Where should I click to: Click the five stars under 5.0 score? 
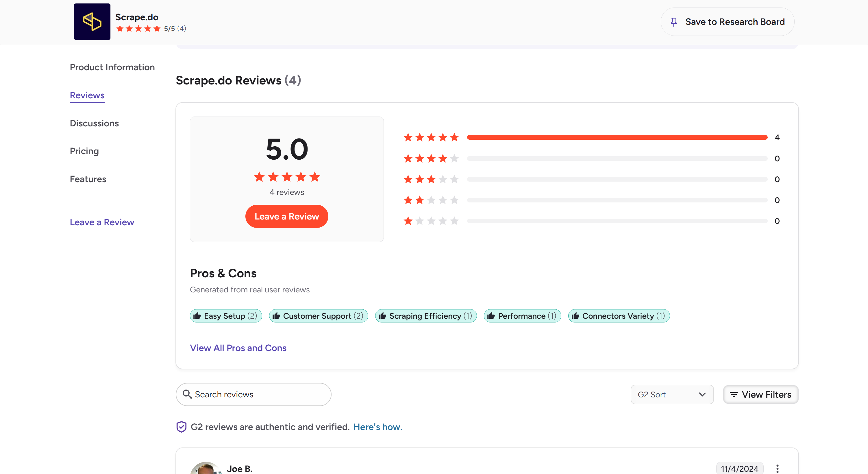(x=287, y=177)
